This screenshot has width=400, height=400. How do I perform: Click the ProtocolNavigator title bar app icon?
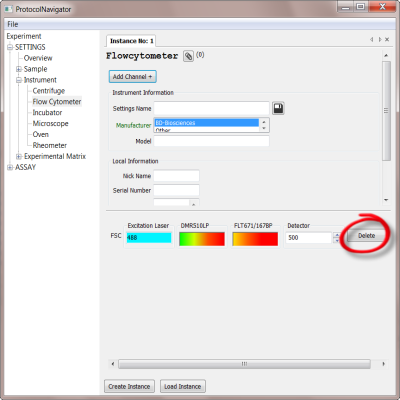coord(9,9)
